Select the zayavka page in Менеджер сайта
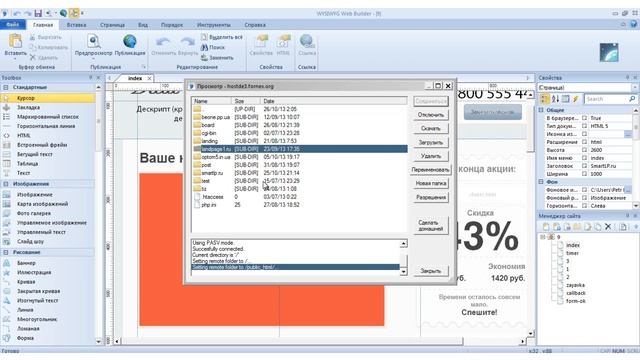This screenshot has width=640, height=360. point(576,285)
